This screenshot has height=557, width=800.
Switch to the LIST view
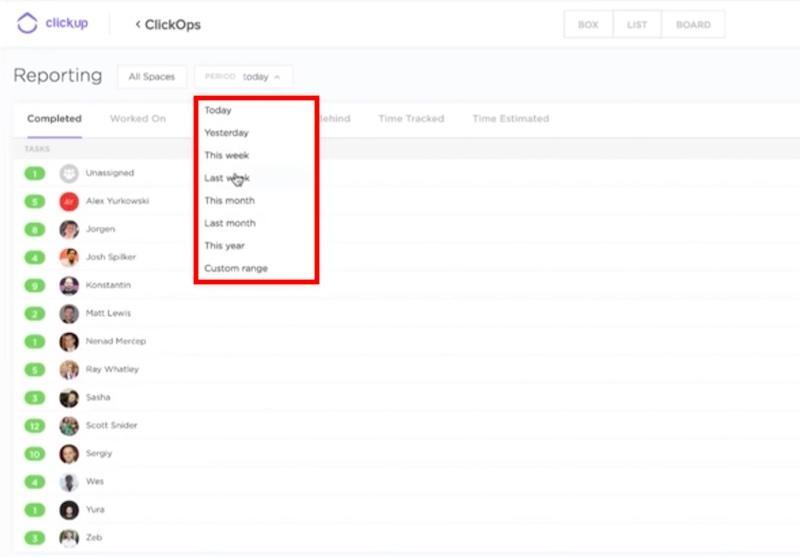coord(637,24)
